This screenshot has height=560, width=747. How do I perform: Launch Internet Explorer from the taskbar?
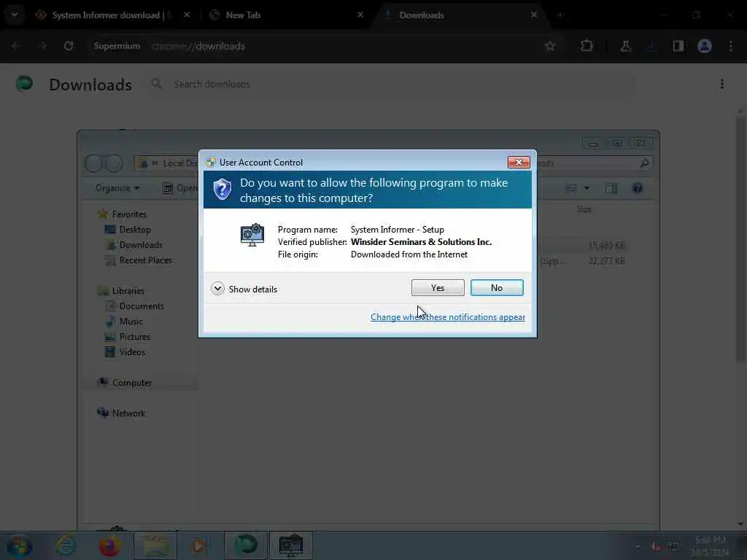pyautogui.click(x=65, y=545)
